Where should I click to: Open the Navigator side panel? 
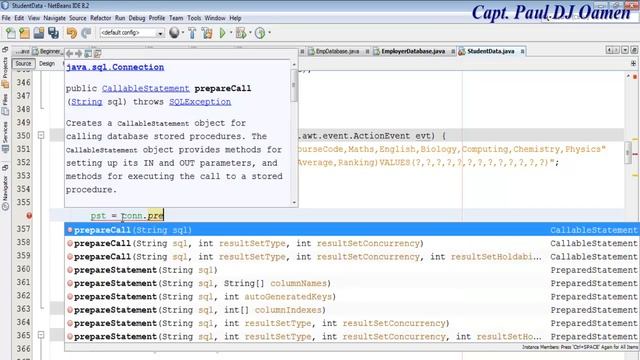(x=5, y=192)
